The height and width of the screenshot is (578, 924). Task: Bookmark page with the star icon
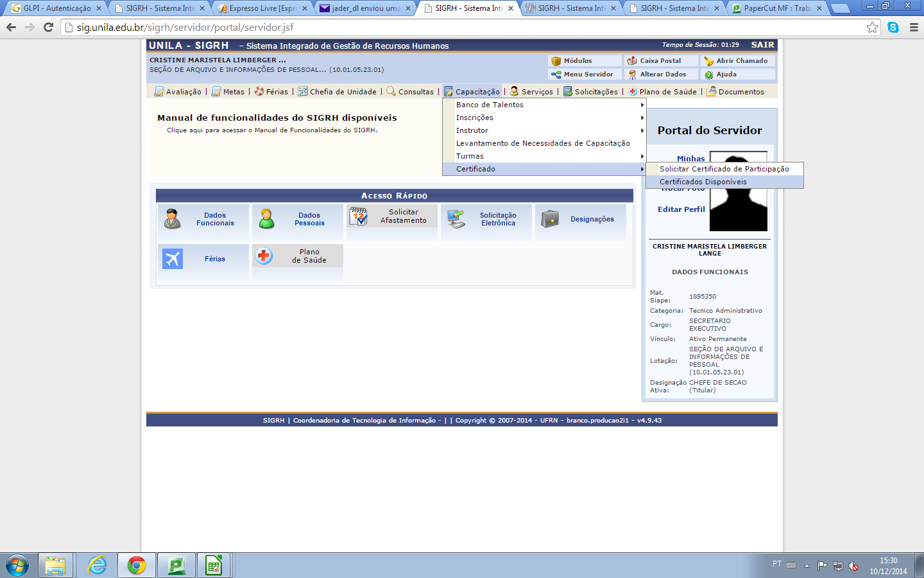pyautogui.click(x=872, y=27)
